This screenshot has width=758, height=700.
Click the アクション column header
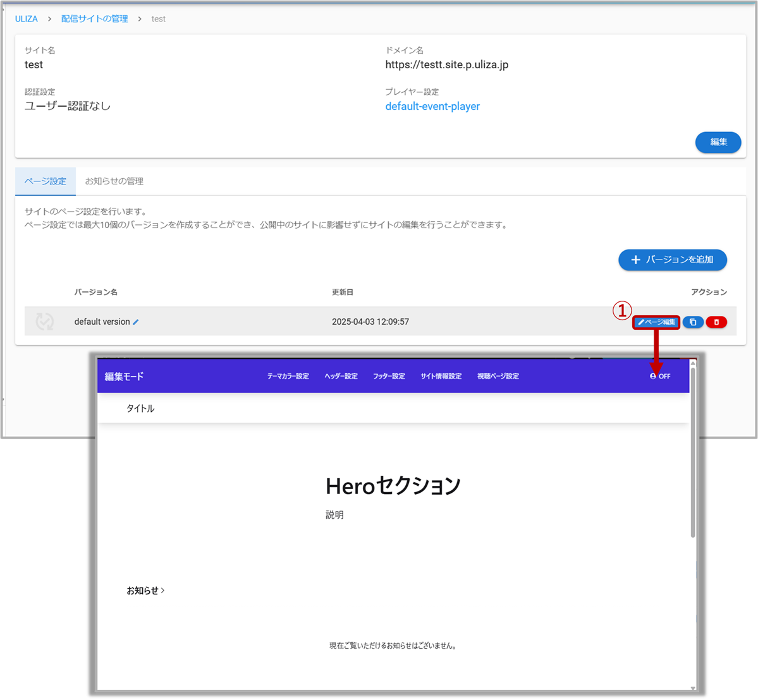coord(709,293)
